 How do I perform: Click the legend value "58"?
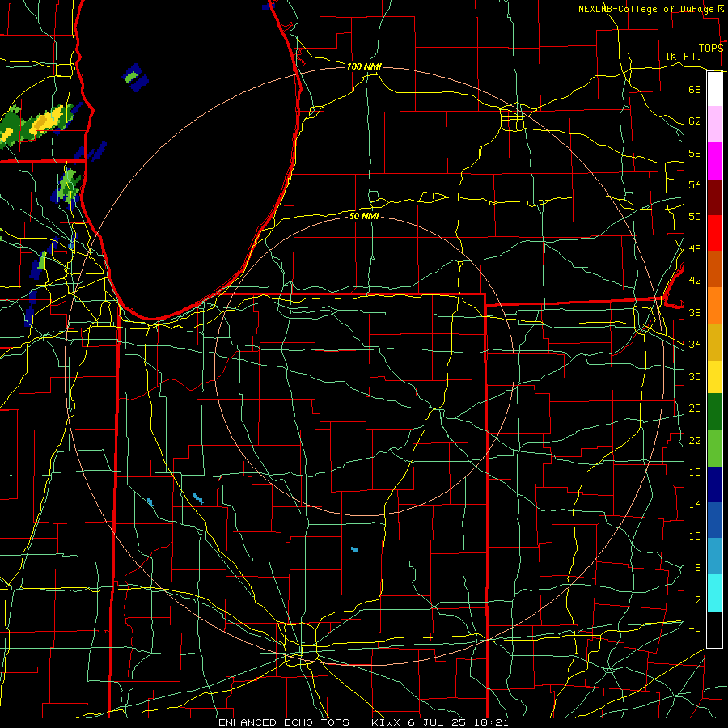pos(695,153)
